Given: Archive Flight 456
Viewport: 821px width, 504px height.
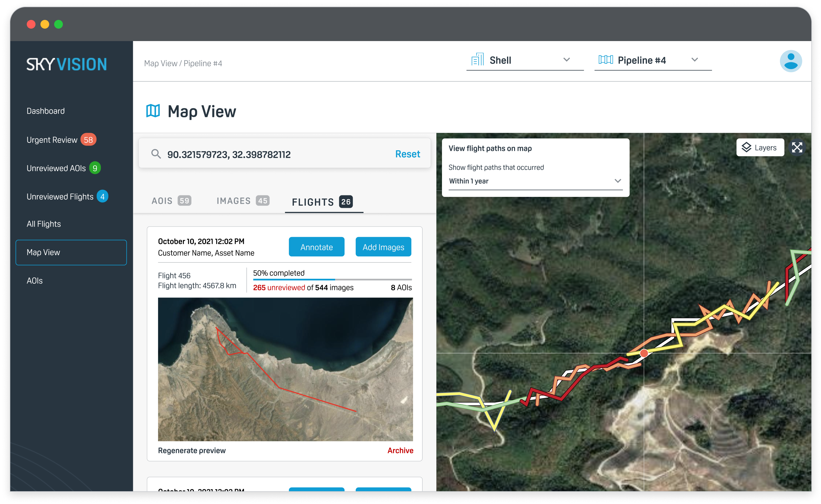Looking at the screenshot, I should (400, 450).
